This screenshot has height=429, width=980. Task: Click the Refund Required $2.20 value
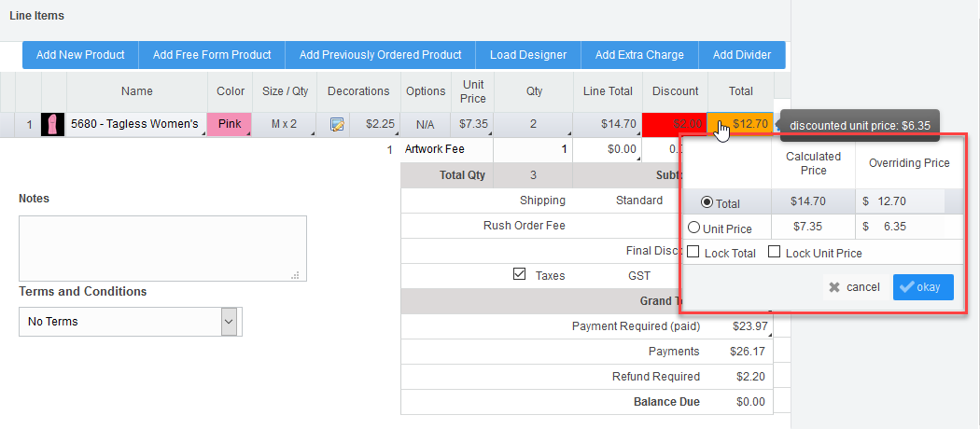tap(749, 377)
